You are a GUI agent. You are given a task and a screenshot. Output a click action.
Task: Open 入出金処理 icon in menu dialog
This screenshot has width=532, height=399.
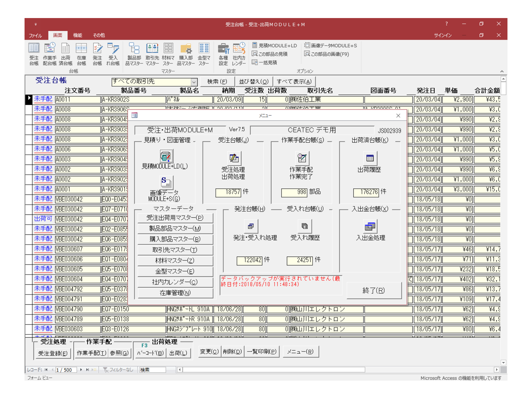369,226
